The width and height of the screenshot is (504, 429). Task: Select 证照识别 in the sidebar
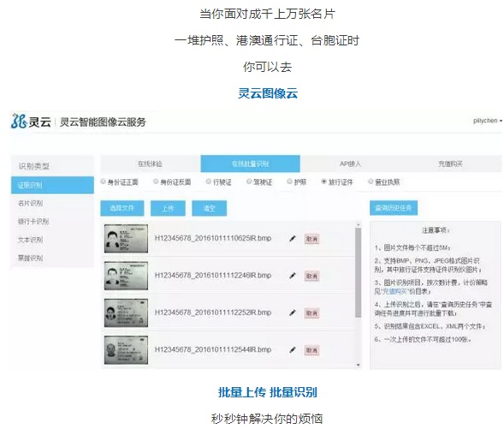coord(52,185)
